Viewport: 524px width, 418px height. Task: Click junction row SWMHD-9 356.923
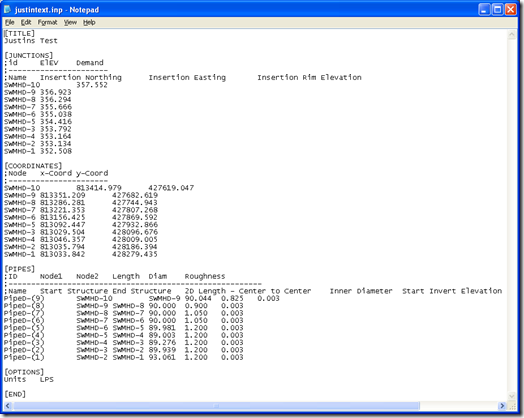pos(38,92)
